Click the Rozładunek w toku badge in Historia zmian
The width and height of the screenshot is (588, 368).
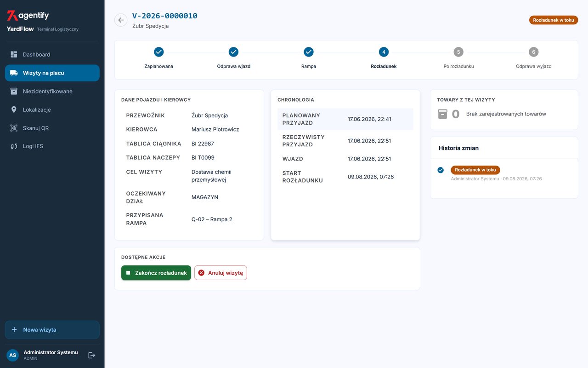(x=475, y=170)
